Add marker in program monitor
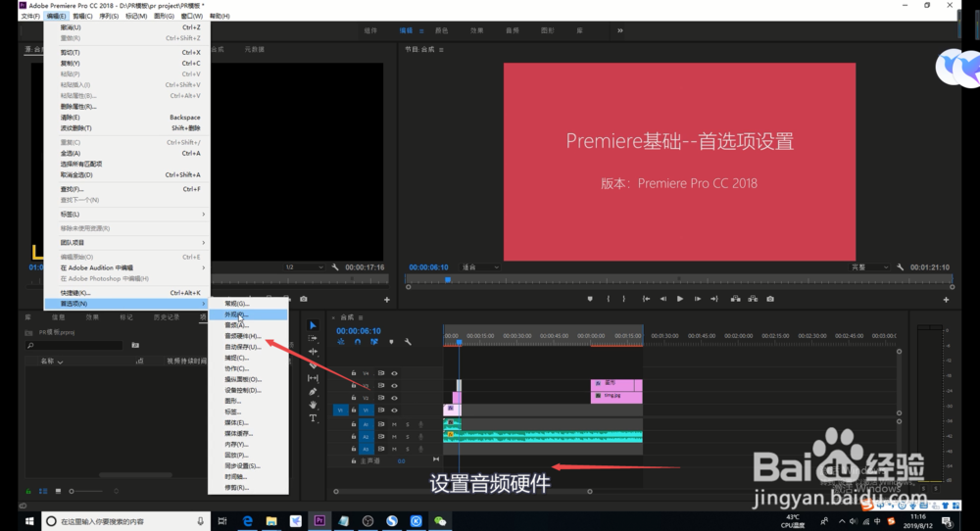Image resolution: width=980 pixels, height=531 pixels. click(590, 299)
